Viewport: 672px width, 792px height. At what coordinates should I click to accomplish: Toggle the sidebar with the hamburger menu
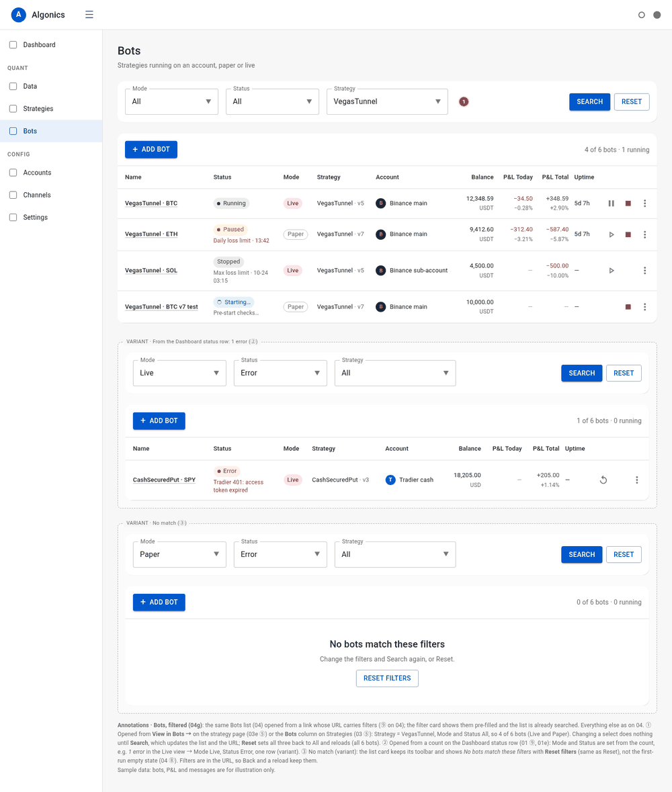coord(89,15)
